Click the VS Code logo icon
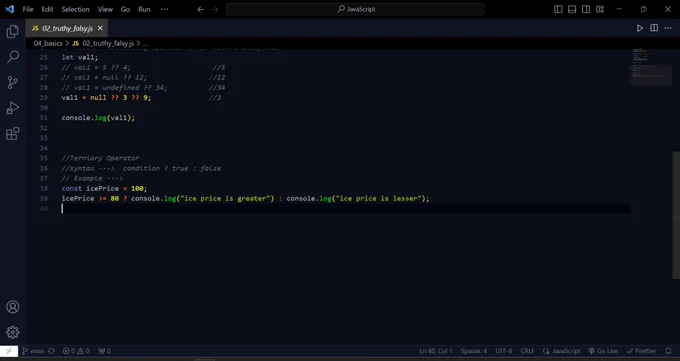The image size is (680, 361). (x=10, y=9)
